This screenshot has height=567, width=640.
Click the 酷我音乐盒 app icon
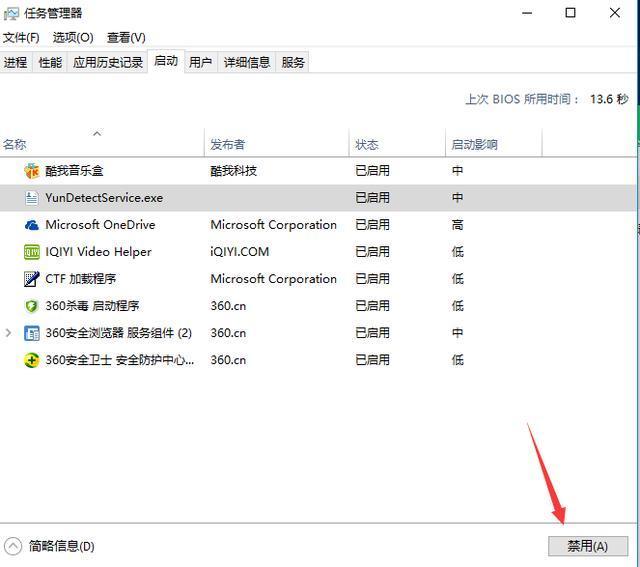coord(32,171)
